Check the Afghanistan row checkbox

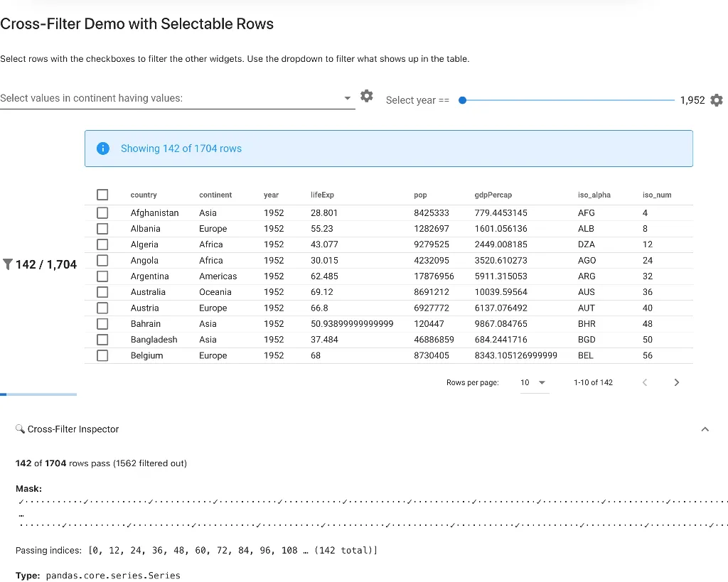[102, 212]
